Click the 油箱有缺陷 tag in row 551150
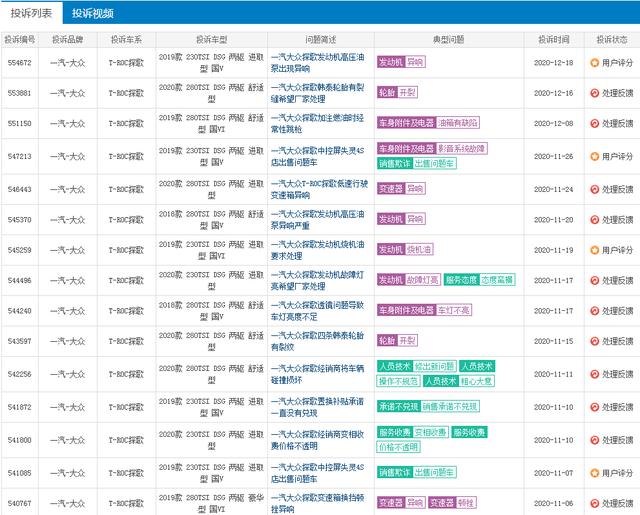The width and height of the screenshot is (640, 515). point(458,122)
